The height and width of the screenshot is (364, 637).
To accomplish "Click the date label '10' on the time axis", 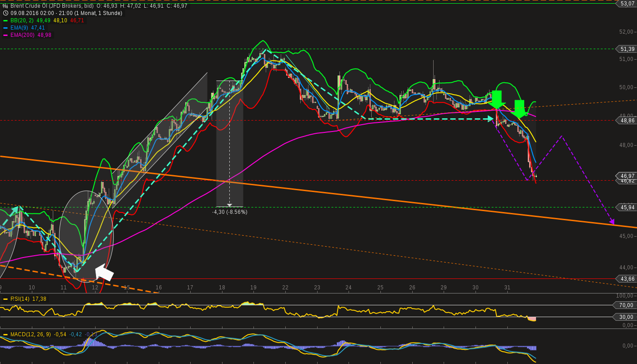I will [32, 288].
